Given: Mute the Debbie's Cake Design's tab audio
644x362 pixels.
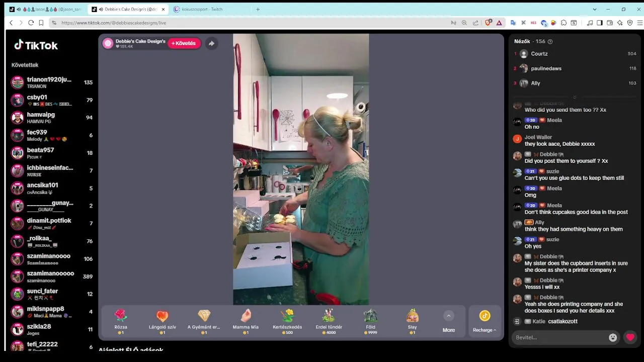Looking at the screenshot, I should click(101, 9).
